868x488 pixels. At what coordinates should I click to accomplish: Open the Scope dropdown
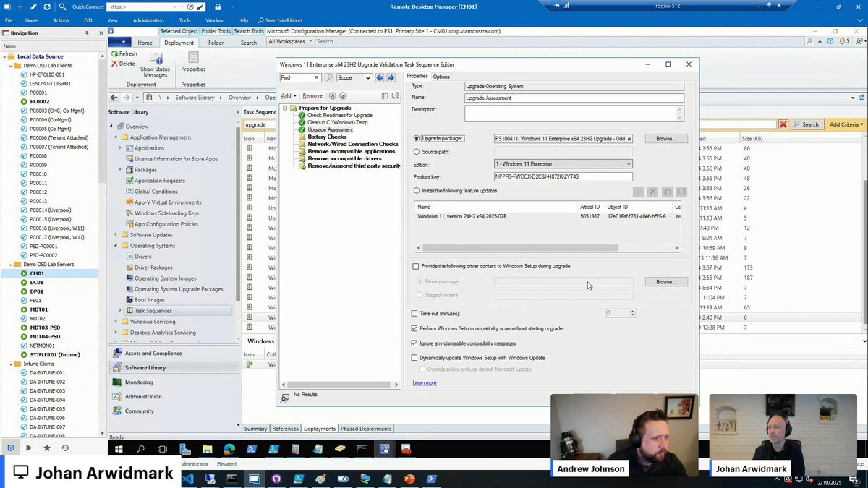(x=354, y=77)
